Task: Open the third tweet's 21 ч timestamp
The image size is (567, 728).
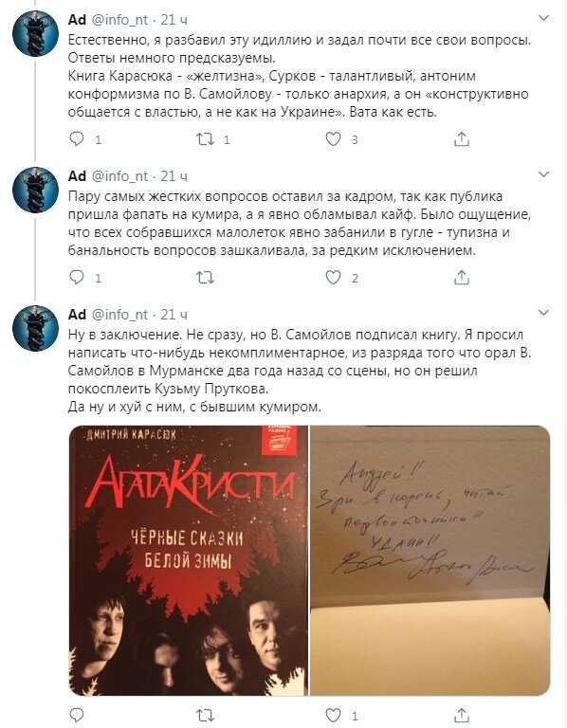Action: click(174, 315)
